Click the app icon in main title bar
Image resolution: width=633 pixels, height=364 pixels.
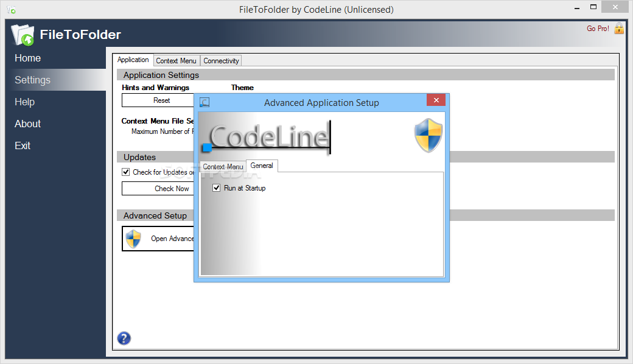click(12, 9)
